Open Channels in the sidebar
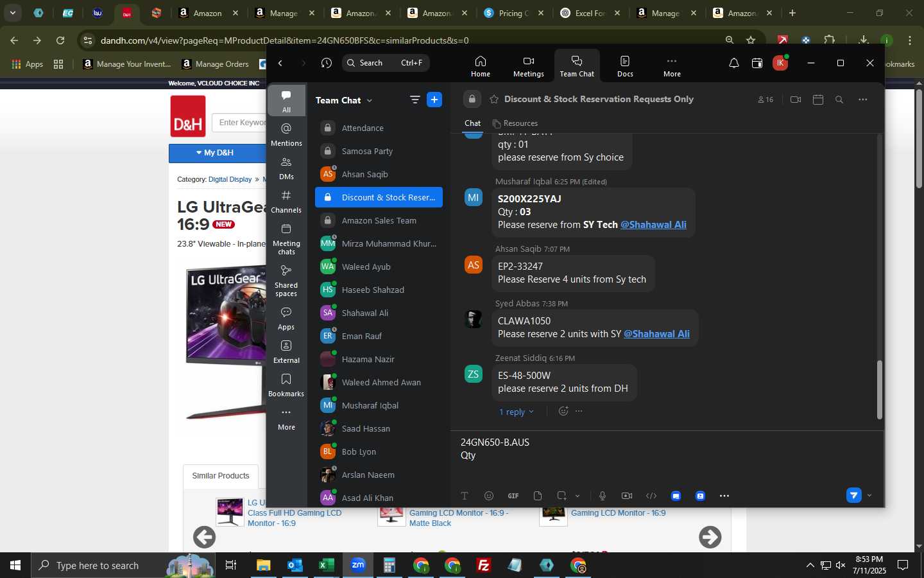 click(286, 202)
